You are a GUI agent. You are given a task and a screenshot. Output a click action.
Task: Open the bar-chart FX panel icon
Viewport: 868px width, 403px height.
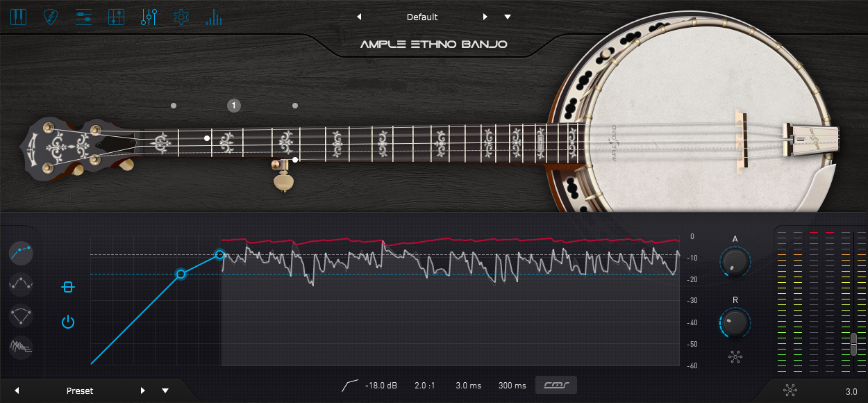pos(214,17)
